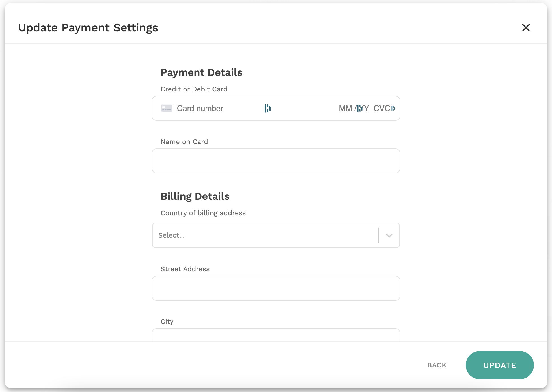Click the Payment Details section heading

click(202, 72)
